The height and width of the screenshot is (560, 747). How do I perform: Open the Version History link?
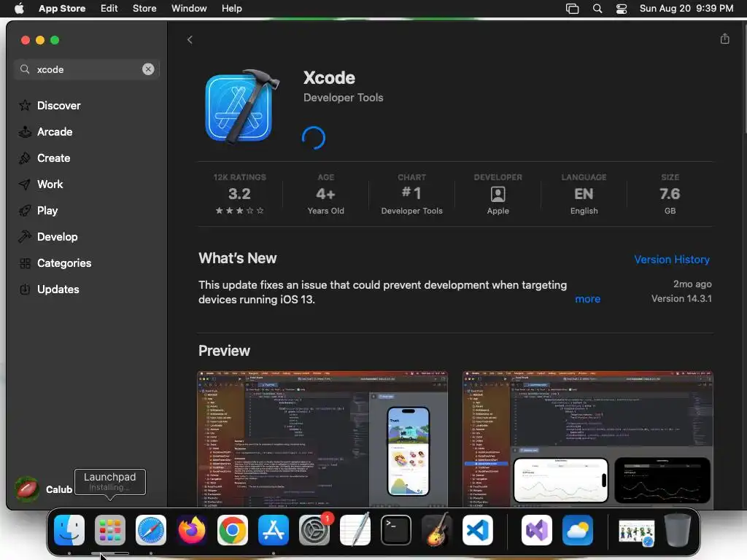tap(672, 260)
